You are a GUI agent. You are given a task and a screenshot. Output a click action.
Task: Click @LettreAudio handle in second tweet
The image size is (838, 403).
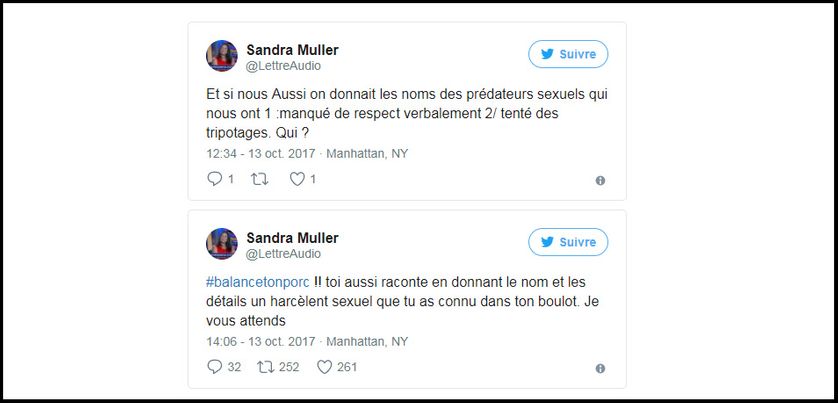coord(283,254)
